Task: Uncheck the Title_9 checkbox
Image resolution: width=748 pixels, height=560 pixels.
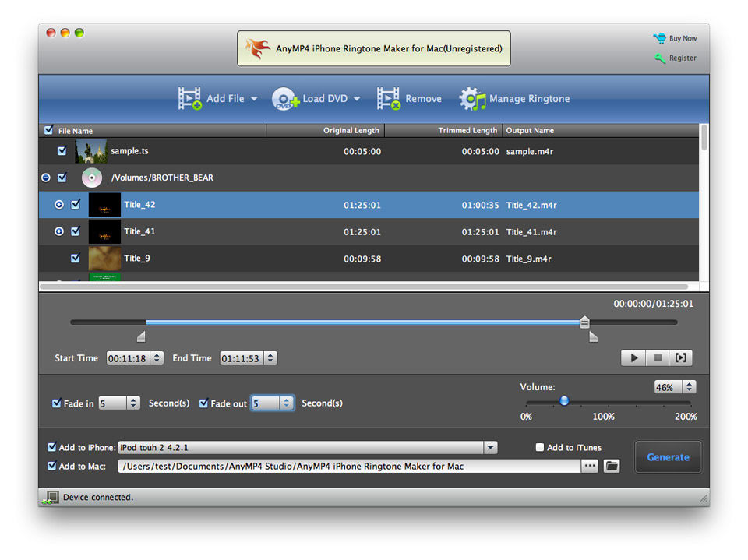Action: coord(76,258)
